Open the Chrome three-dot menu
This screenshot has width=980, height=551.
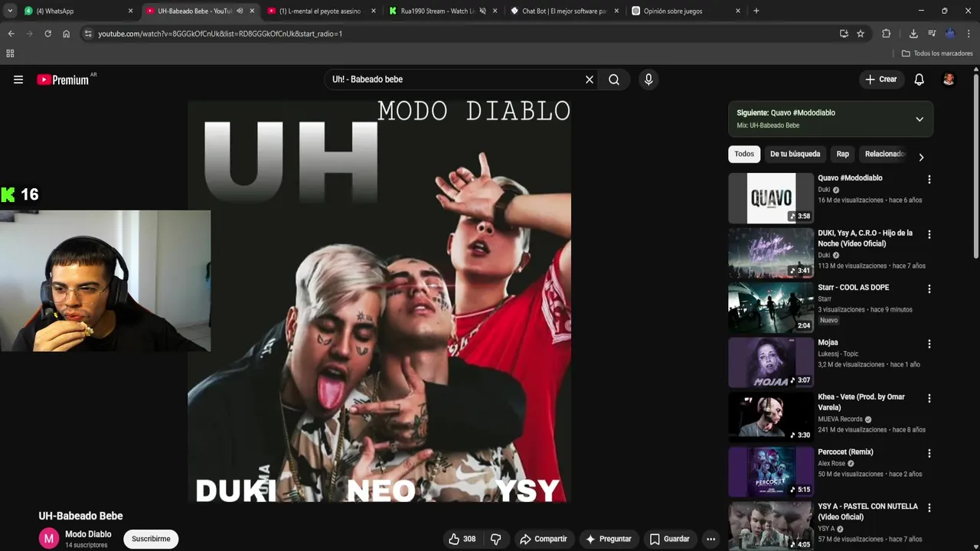click(969, 34)
